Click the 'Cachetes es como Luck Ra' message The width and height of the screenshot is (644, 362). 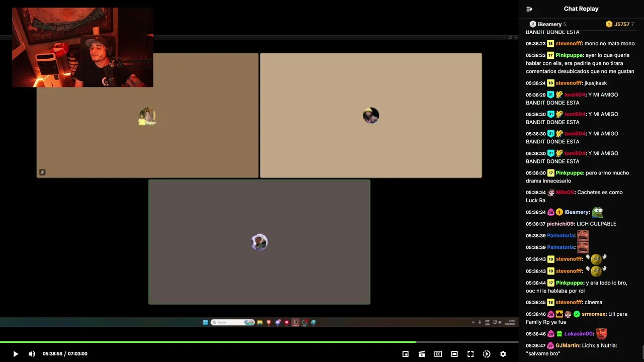[574, 196]
